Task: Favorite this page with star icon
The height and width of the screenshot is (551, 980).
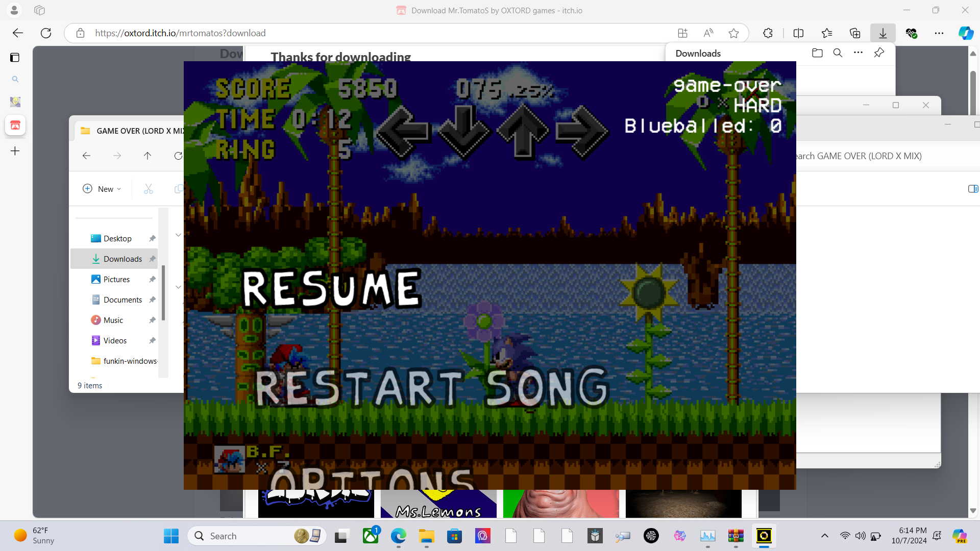Action: [x=733, y=33]
